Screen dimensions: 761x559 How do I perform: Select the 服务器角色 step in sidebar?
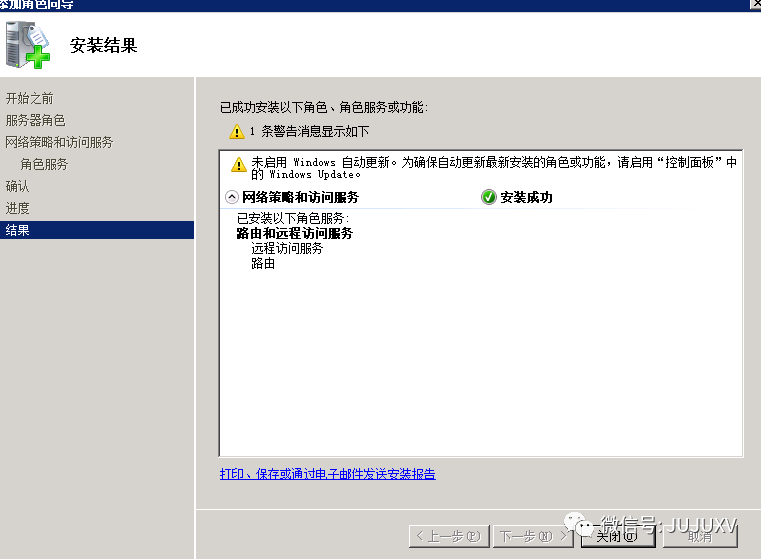35,120
